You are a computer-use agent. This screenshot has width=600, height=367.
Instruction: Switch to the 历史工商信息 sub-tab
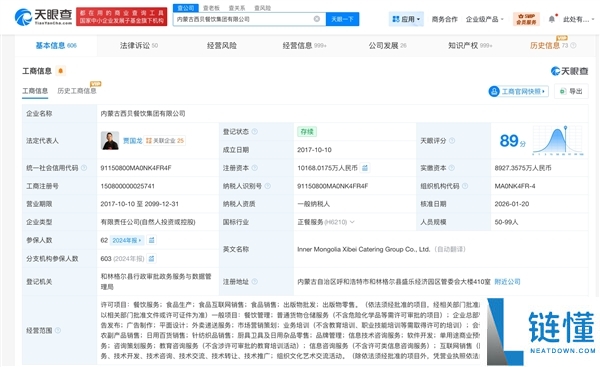77,91
